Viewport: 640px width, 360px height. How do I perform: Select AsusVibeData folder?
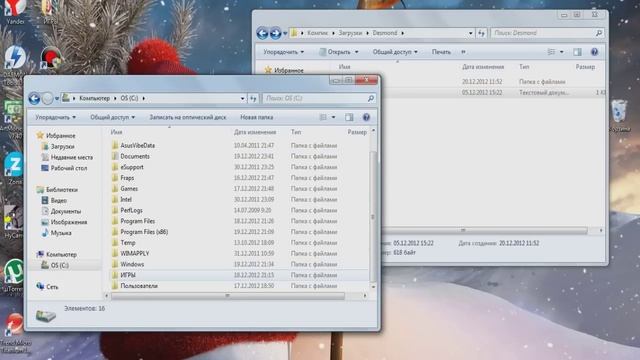click(x=138, y=145)
